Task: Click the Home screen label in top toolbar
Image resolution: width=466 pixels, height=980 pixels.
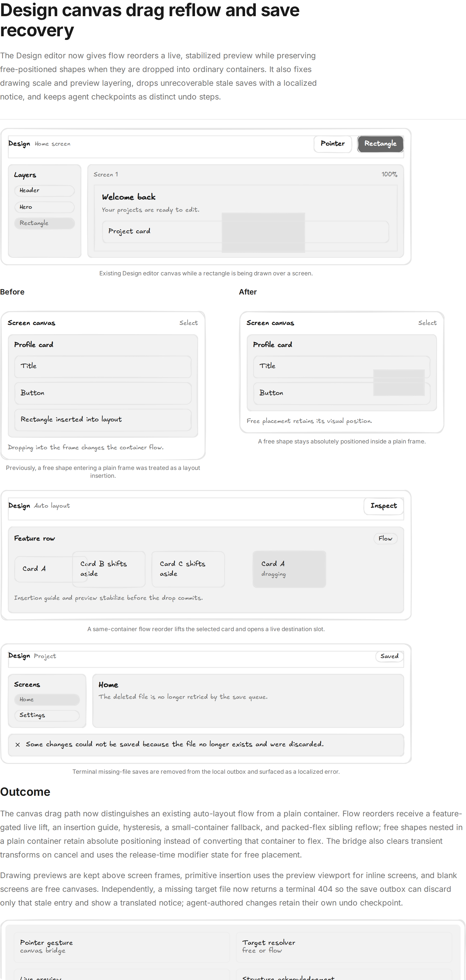Action: coord(52,144)
